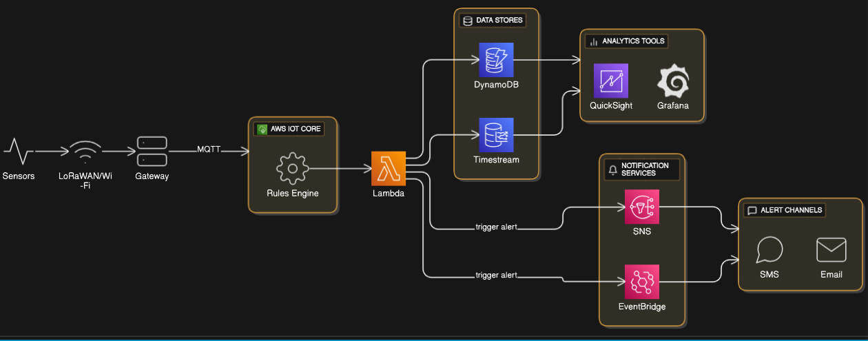Viewport: 868px width, 341px height.
Task: Select the Timestream text label
Action: 496,160
